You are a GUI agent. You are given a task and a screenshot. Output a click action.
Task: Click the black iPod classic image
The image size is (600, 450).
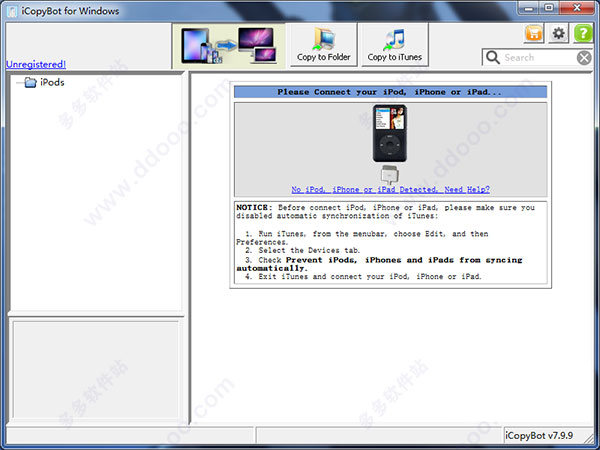390,133
